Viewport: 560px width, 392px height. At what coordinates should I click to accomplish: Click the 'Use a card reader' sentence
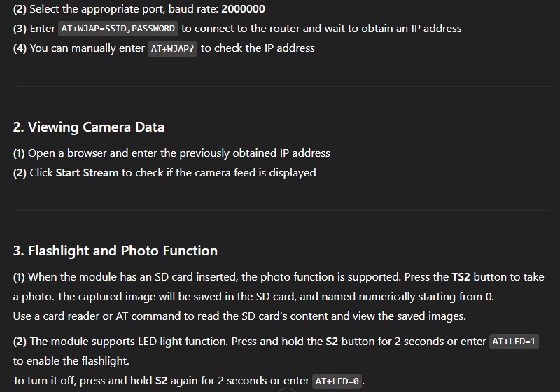click(x=239, y=316)
